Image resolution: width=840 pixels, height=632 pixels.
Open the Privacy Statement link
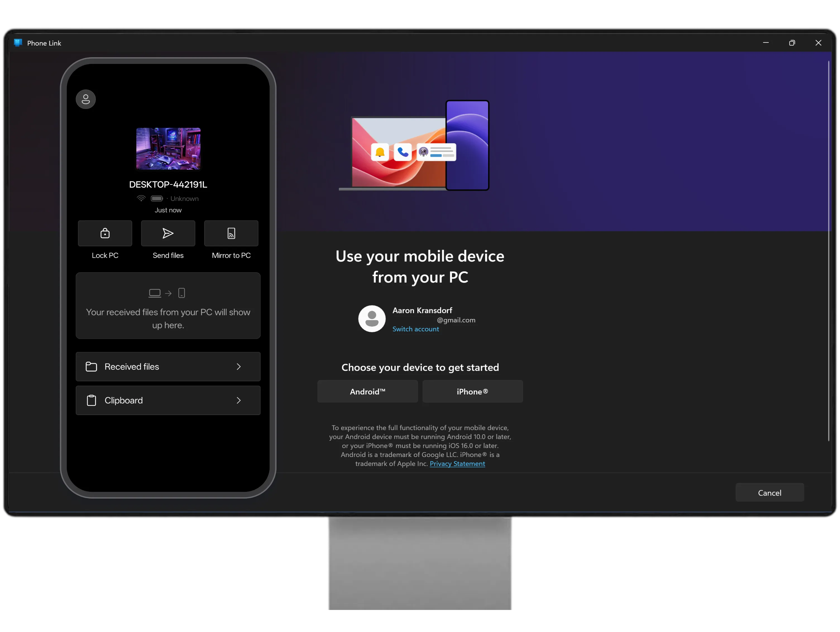[457, 464]
